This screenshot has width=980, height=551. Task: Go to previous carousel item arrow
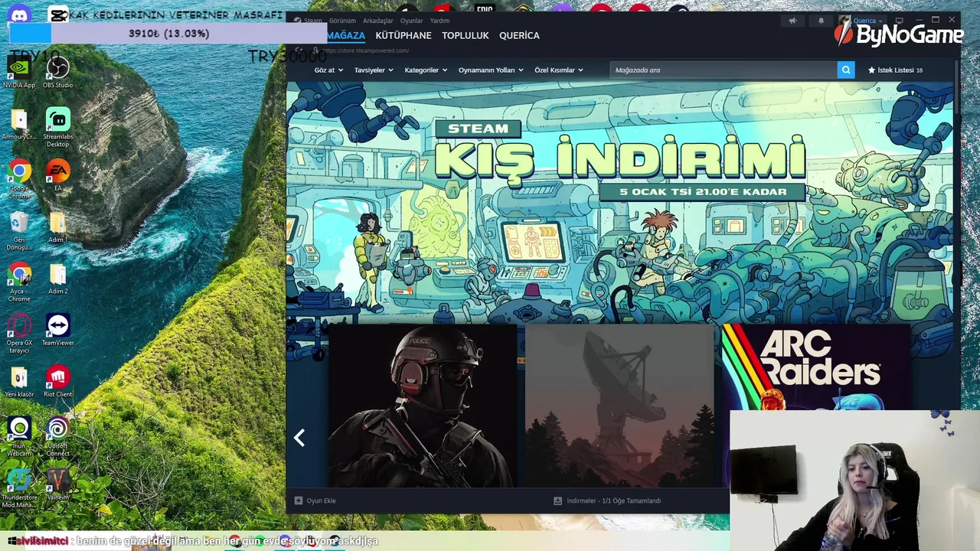(x=299, y=437)
